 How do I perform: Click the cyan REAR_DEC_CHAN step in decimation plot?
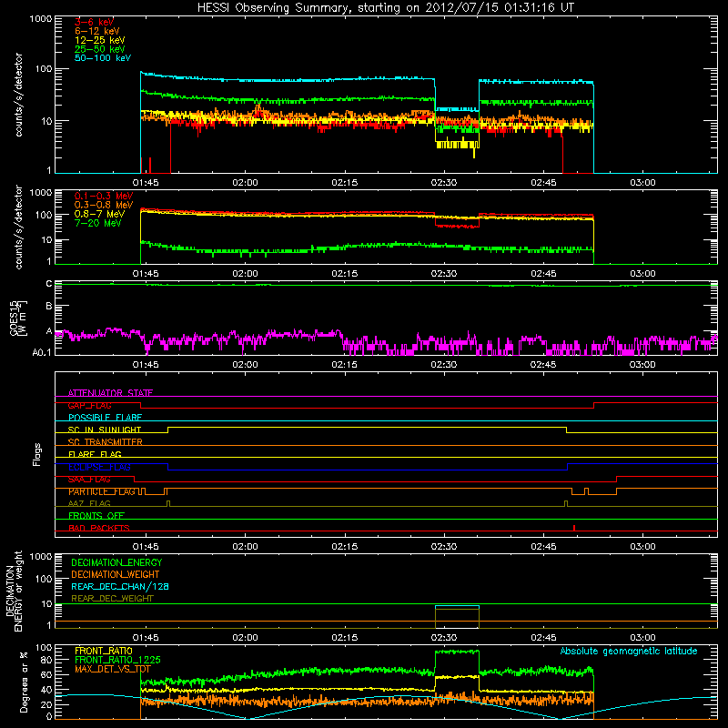457,606
